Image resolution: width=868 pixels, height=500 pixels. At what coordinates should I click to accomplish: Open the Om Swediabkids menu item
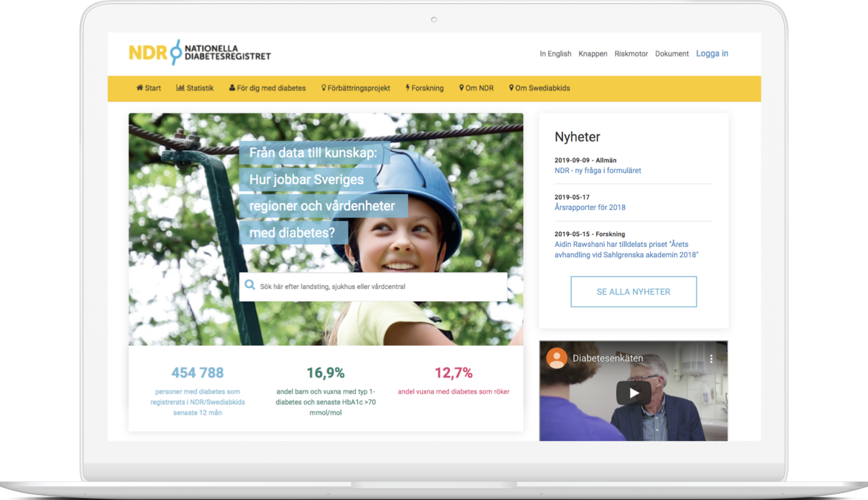[x=539, y=88]
